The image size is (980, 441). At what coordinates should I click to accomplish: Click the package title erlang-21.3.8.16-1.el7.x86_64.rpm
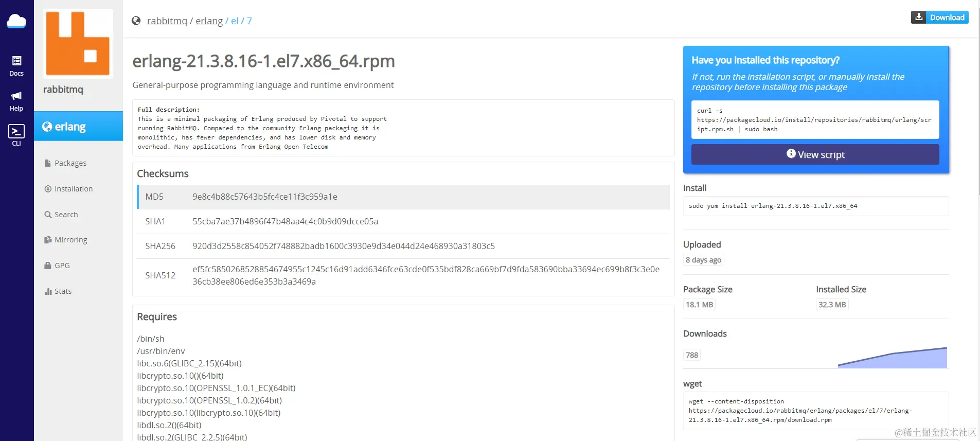(263, 61)
